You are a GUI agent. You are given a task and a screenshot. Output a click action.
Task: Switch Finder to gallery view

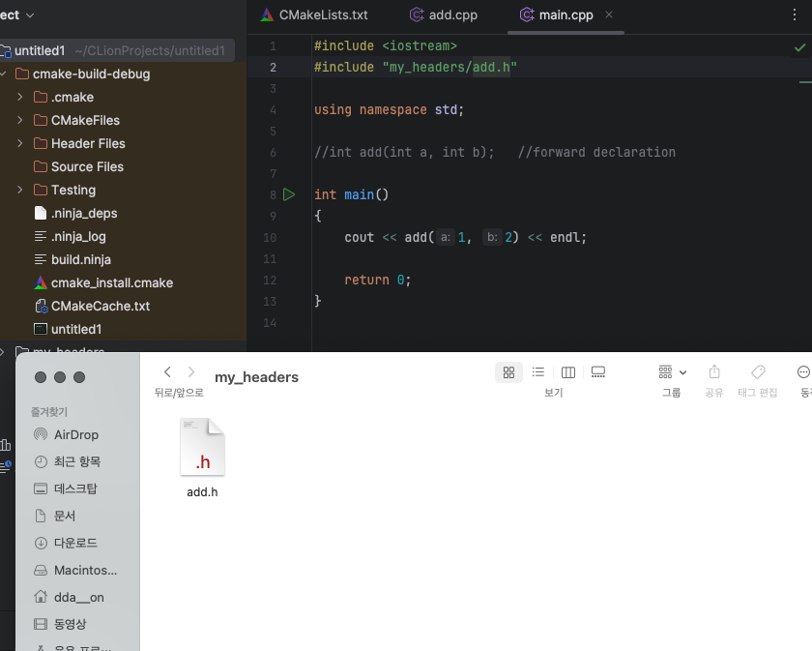[x=598, y=372]
